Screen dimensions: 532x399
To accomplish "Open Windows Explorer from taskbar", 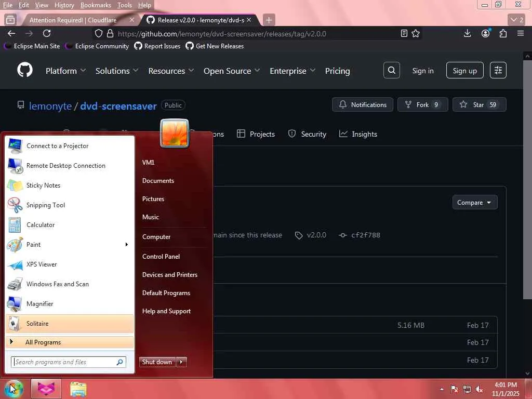I will click(x=78, y=389).
